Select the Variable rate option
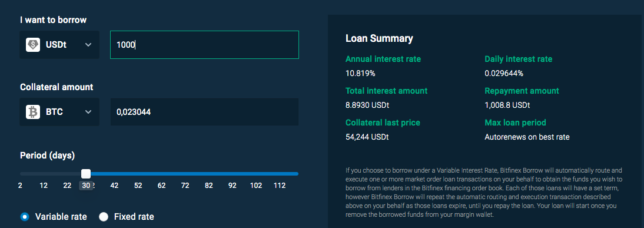Image resolution: width=644 pixels, height=228 pixels. click(x=25, y=216)
